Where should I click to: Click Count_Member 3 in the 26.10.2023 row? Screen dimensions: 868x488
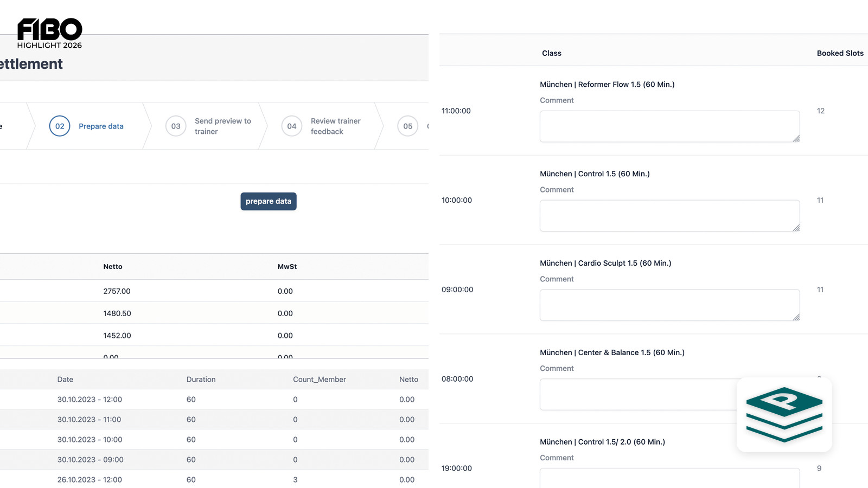click(295, 480)
